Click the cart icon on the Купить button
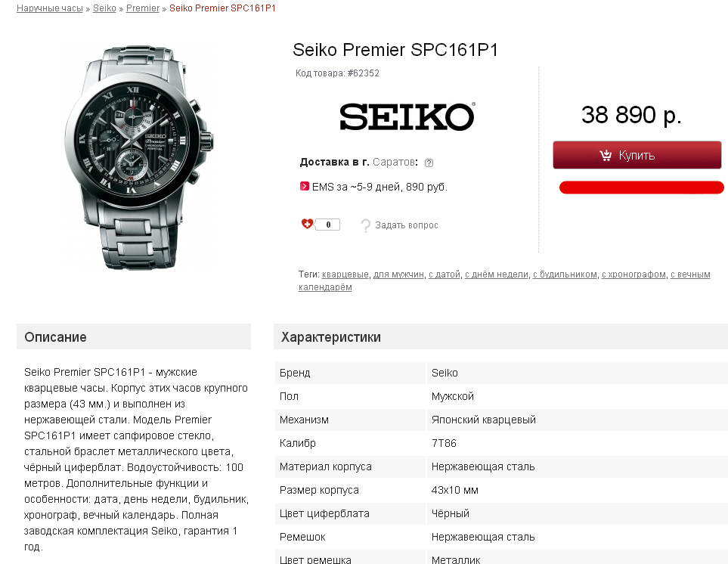728x564 pixels. pos(606,155)
